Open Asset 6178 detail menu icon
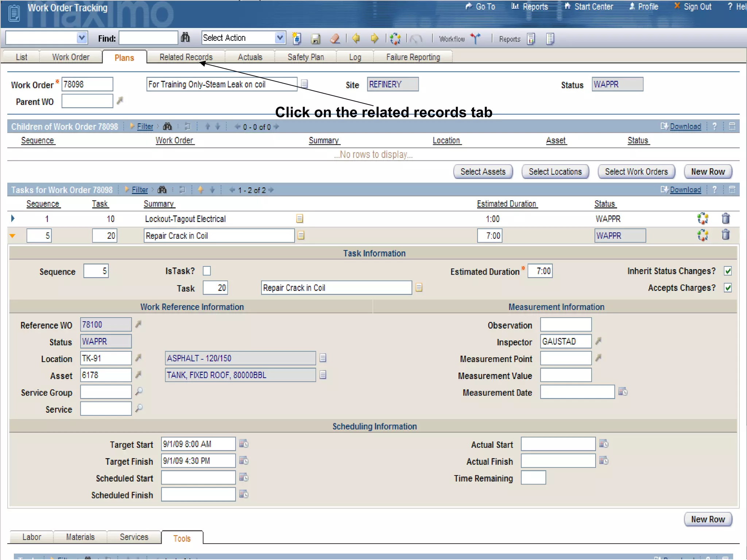Image resolution: width=747 pixels, height=560 pixels. [139, 374]
